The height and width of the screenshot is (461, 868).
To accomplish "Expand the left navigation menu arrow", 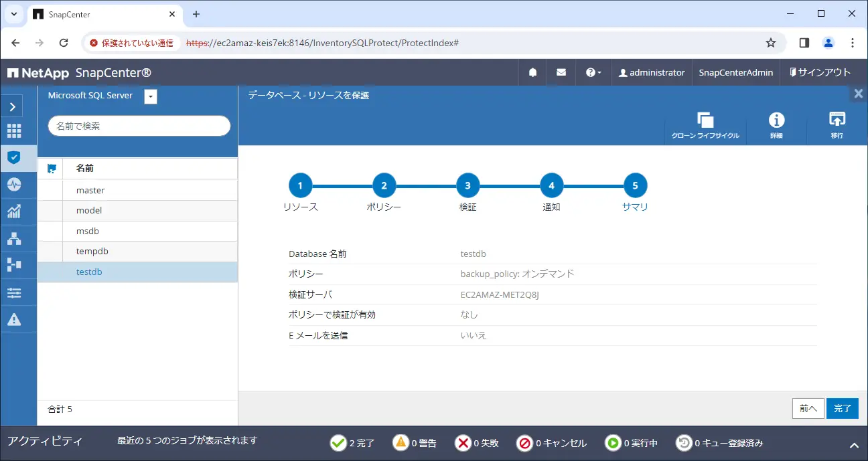I will click(x=13, y=106).
